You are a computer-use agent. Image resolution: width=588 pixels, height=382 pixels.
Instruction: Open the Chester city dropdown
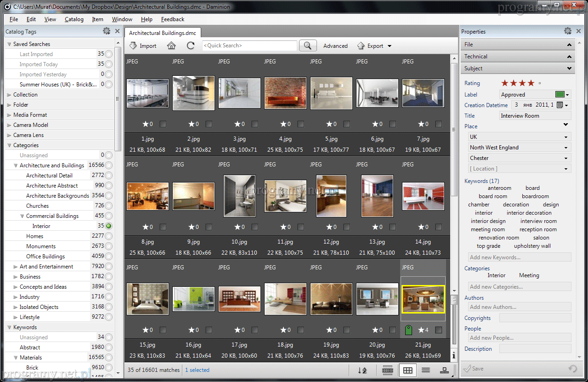coord(566,158)
